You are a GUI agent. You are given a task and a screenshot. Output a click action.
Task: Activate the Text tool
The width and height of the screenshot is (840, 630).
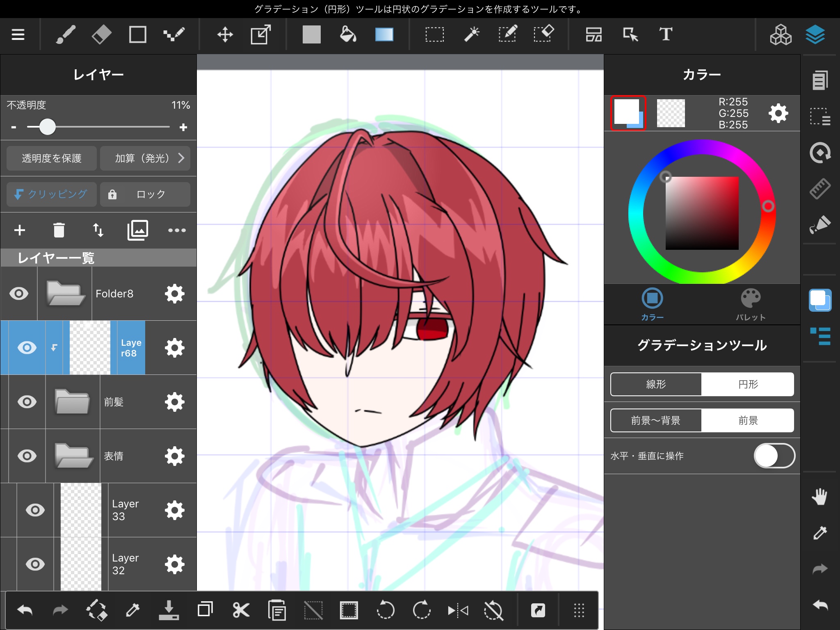click(665, 34)
